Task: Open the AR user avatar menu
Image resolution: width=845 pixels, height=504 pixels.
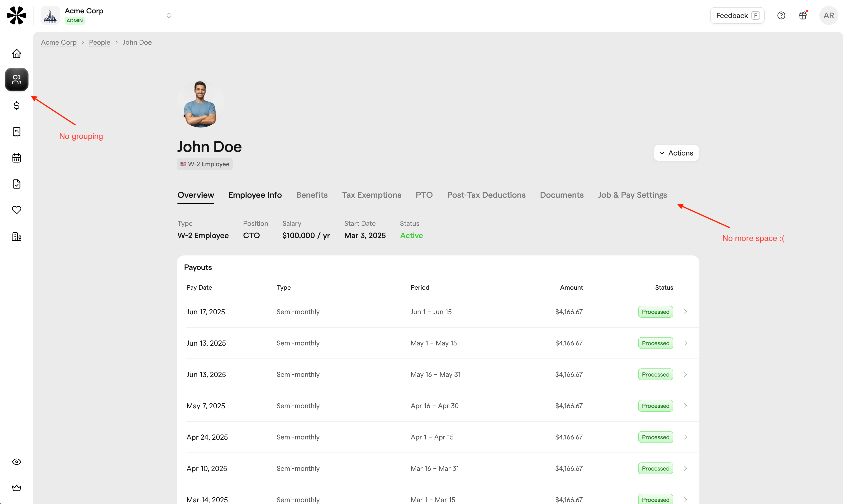Action: point(828,16)
